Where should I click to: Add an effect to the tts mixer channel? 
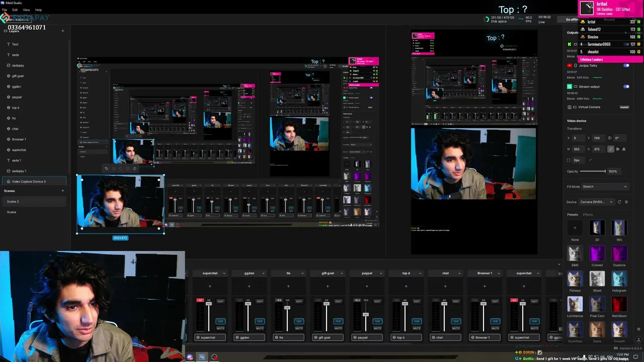pyautogui.click(x=288, y=287)
